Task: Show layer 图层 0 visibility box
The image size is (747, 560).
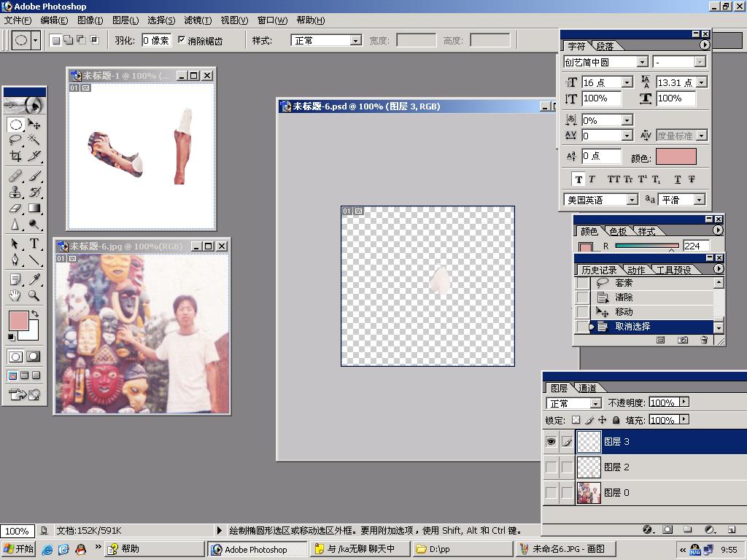Action: tap(551, 493)
